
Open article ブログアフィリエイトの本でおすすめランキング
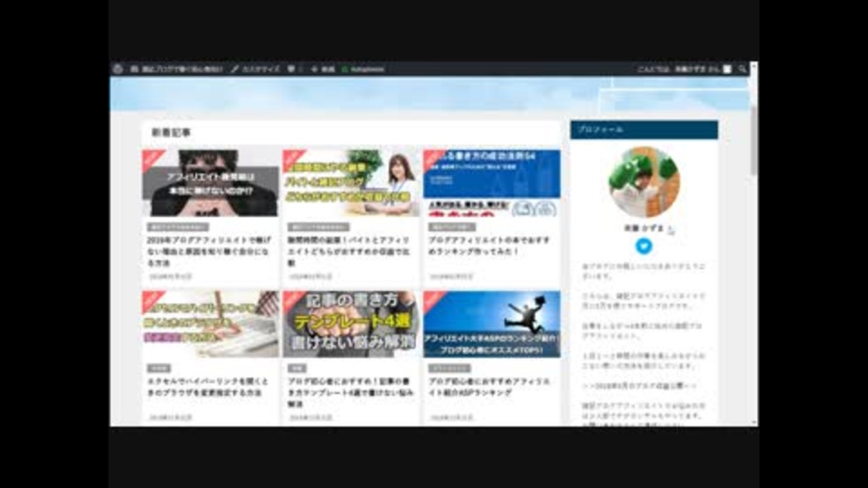[x=489, y=246]
